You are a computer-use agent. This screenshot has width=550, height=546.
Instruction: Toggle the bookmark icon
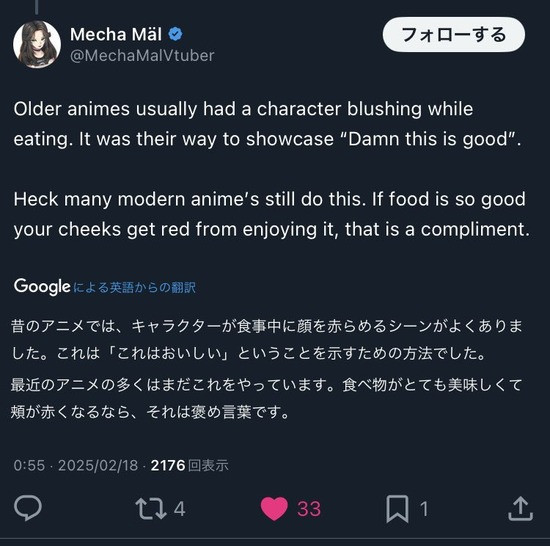[397, 509]
